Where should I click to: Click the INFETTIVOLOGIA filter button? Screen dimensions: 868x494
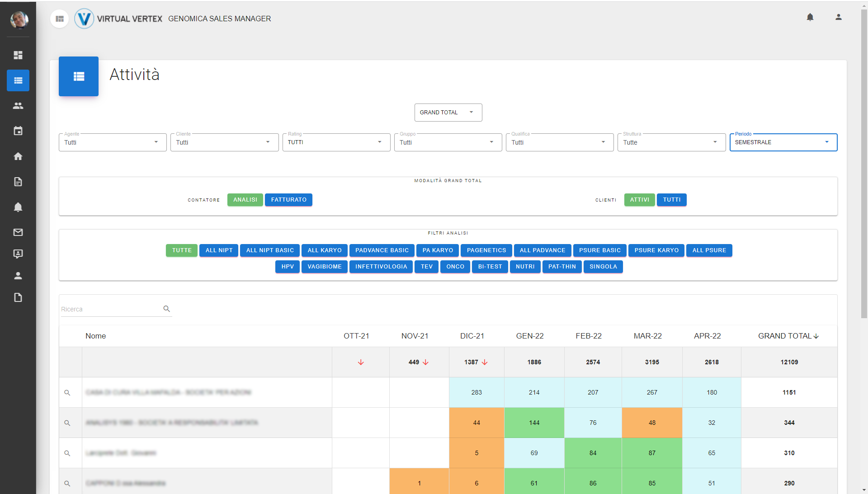(x=381, y=267)
